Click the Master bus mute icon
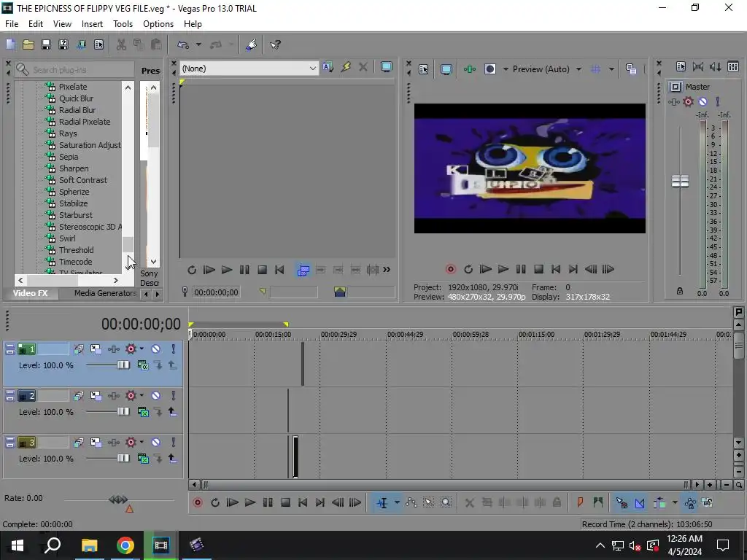Screen dimensions: 747x560 [x=703, y=101]
